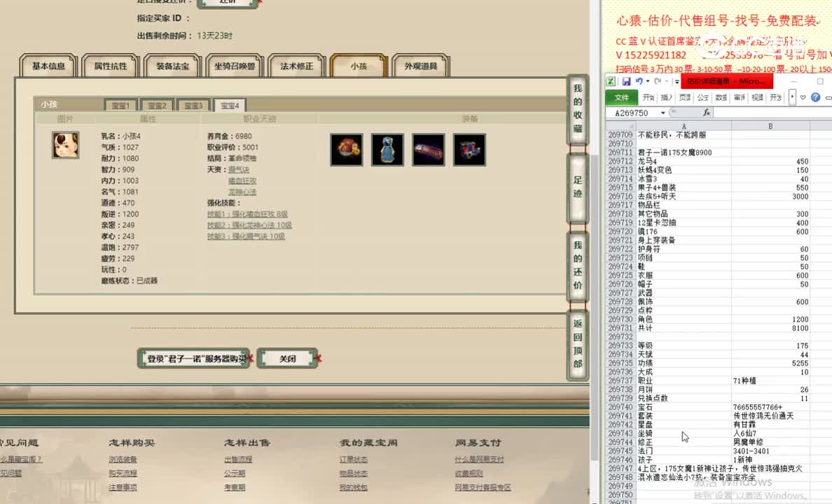
Task: Open Excel Help question mark icon
Action: pos(816,97)
